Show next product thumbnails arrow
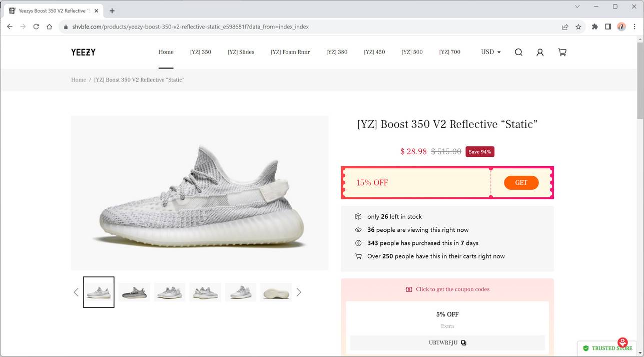Viewport: 644px width, 357px height. click(x=299, y=292)
